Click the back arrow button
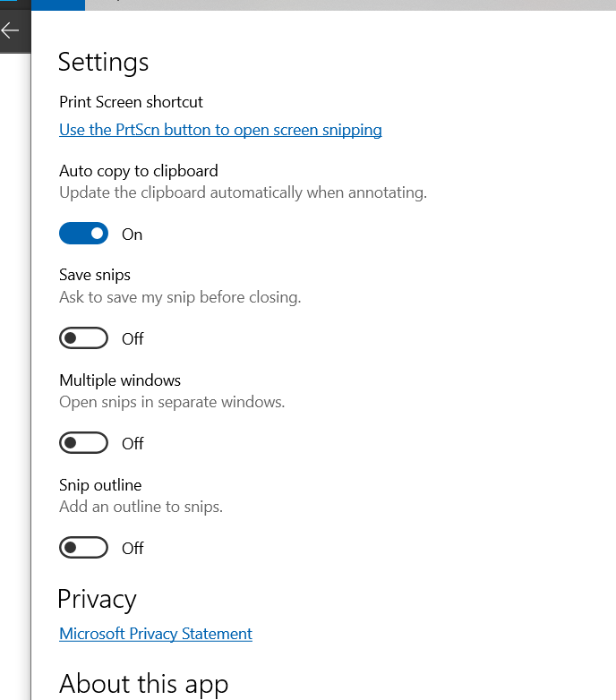Viewport: 616px width, 700px height. click(11, 31)
